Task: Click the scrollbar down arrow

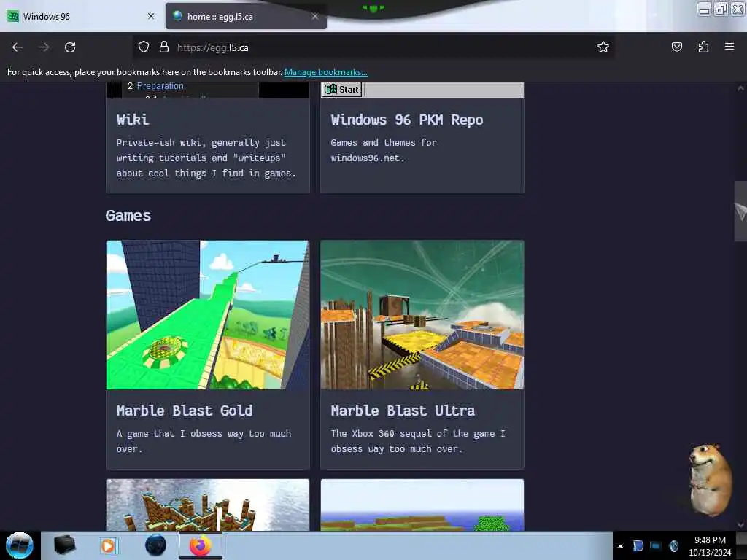Action: [740, 525]
